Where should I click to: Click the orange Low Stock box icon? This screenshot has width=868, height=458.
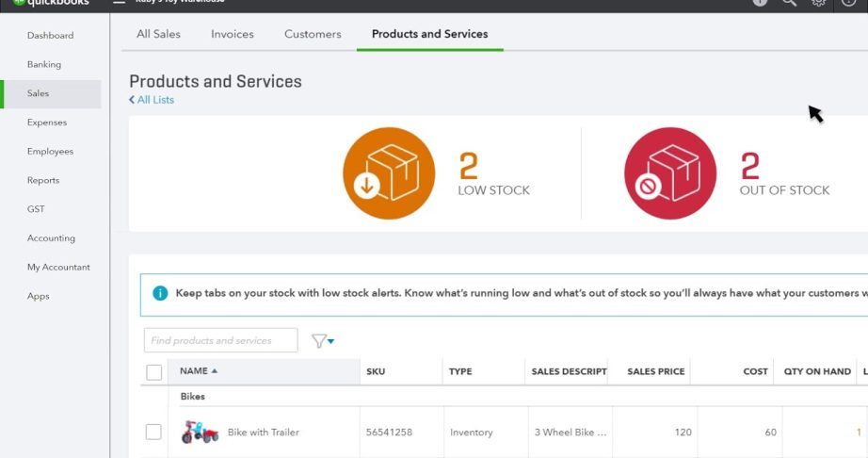(389, 173)
